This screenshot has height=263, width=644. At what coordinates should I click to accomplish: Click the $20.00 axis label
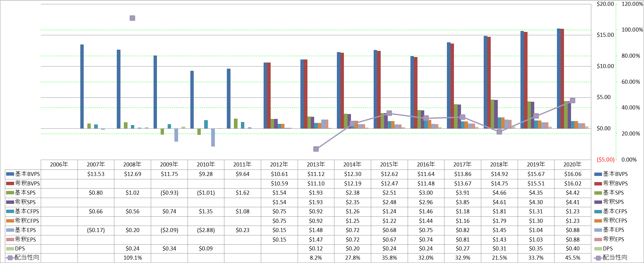[605, 4]
